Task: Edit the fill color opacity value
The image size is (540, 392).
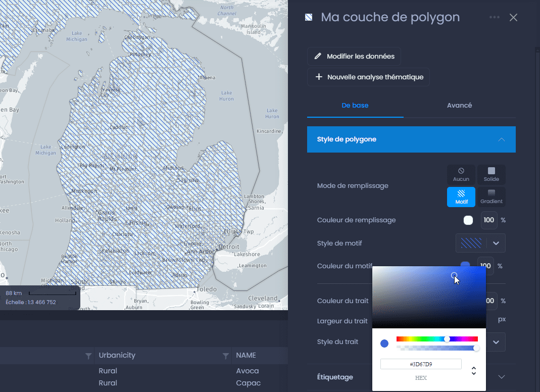Action: tap(488, 220)
